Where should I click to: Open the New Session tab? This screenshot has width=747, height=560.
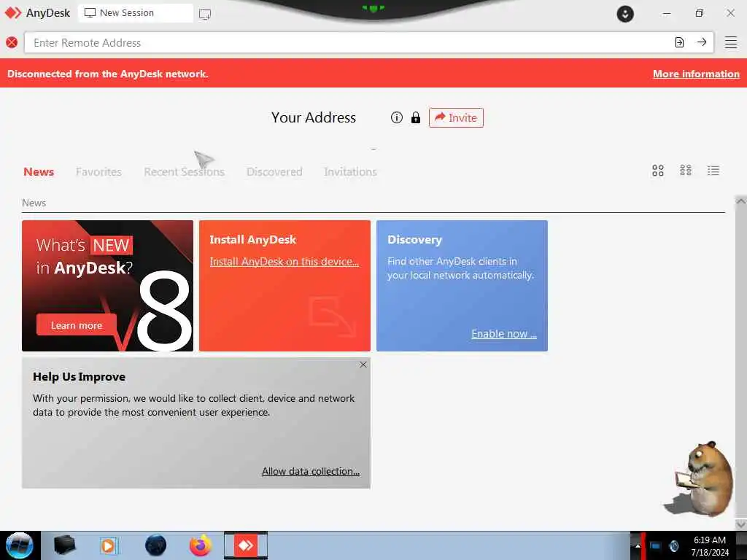pos(135,13)
